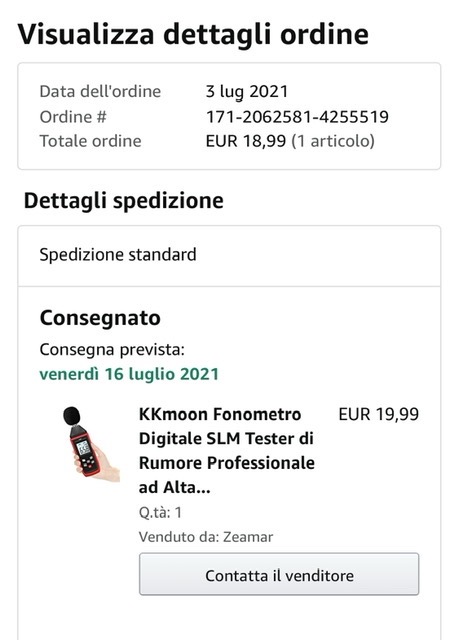Click the Consegna prevista label
The image size is (457, 640).
(x=112, y=350)
